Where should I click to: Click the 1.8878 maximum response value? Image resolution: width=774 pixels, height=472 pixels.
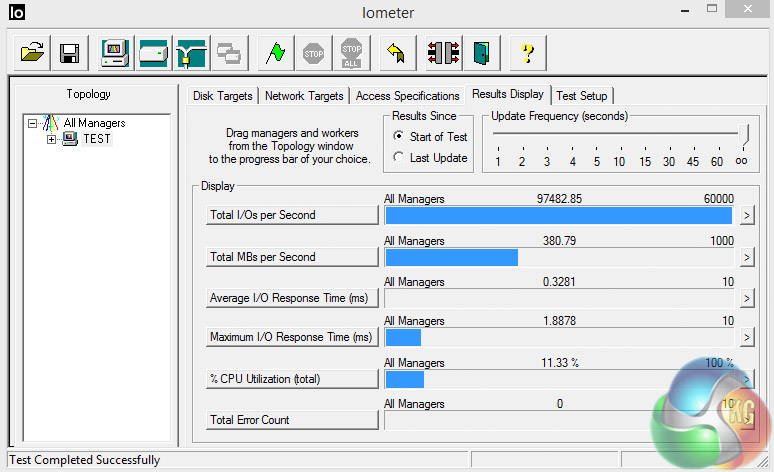559,321
